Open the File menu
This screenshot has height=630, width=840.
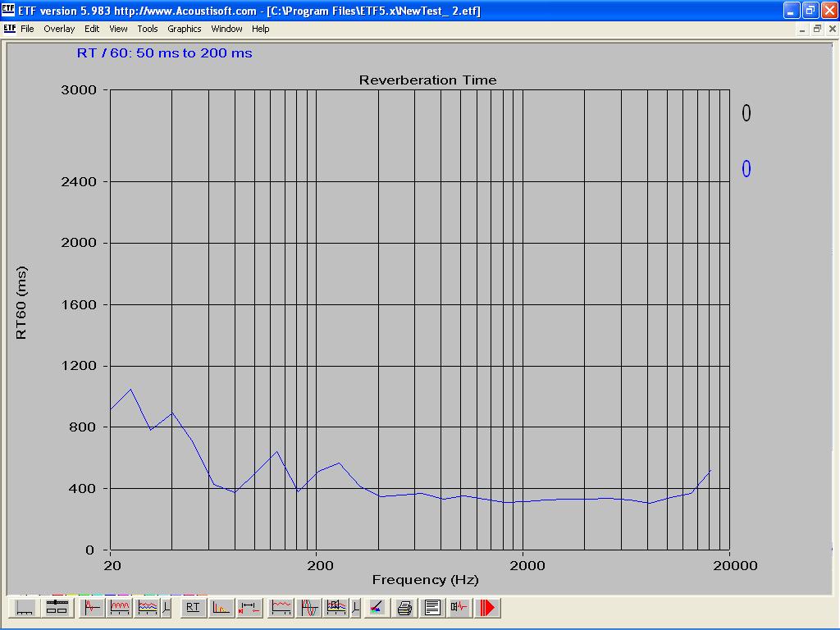click(x=27, y=29)
